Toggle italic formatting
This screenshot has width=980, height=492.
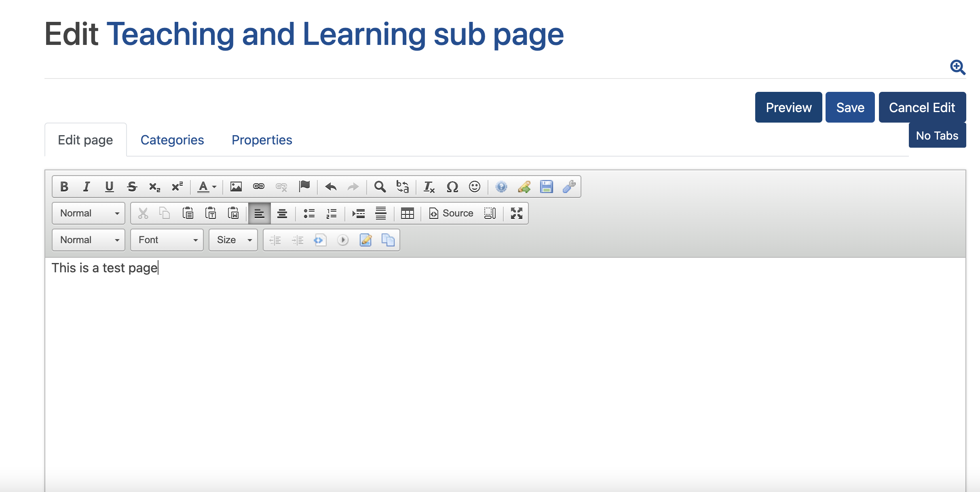coord(87,187)
